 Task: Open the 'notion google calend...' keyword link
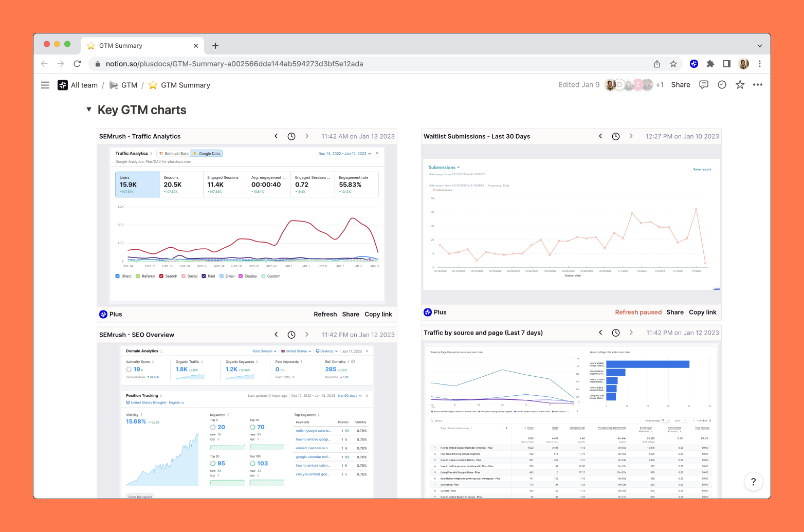(x=313, y=431)
